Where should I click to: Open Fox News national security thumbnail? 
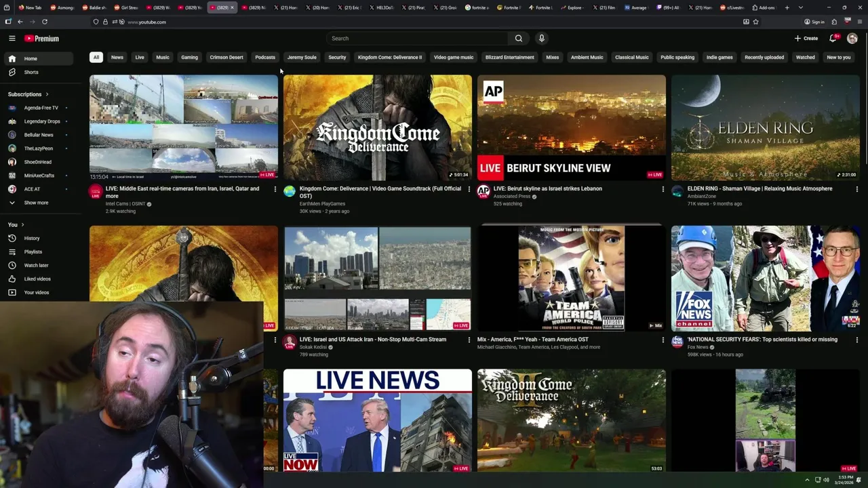(766, 278)
